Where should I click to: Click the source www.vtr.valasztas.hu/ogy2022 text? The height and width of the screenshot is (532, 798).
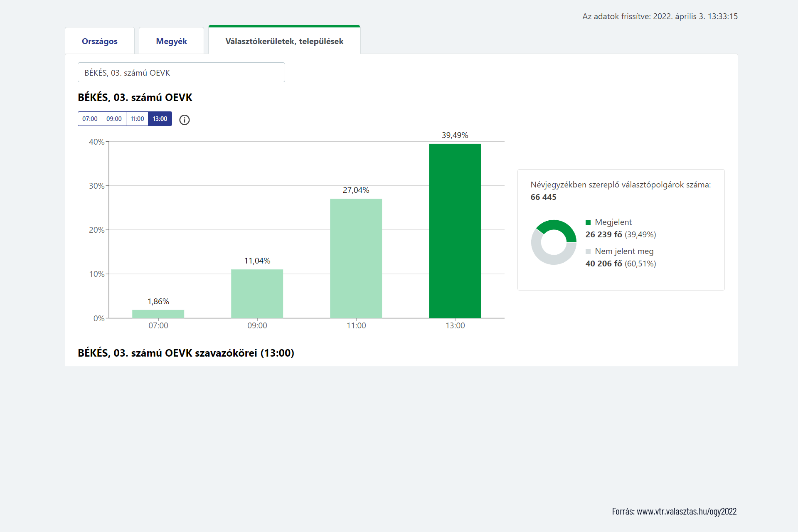[674, 511]
